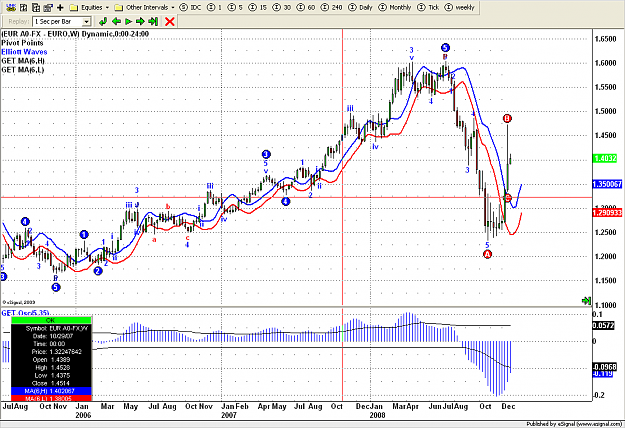Click the green scroll arrow at chart bottom right
Image resolution: width=625 pixels, height=428 pixels.
click(586, 300)
